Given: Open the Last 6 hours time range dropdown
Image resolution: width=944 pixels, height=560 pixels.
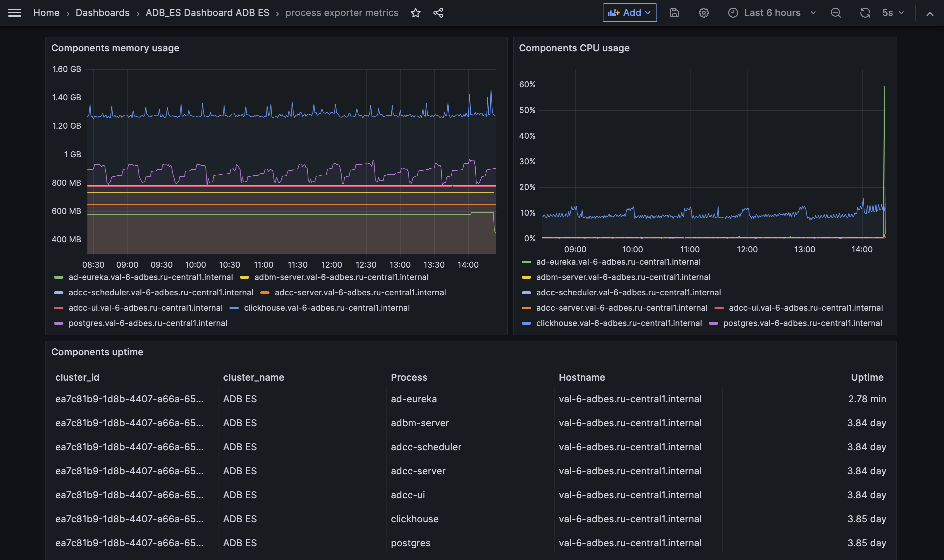Looking at the screenshot, I should (x=772, y=12).
